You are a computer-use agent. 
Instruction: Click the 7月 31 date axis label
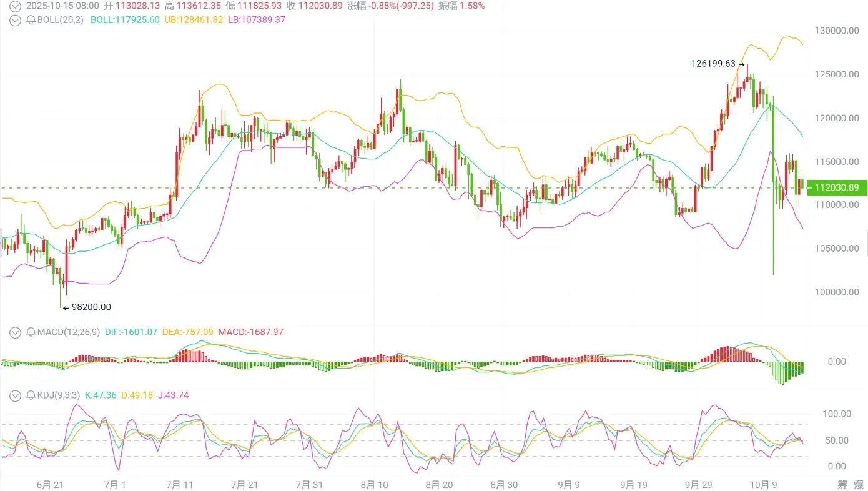tap(310, 484)
